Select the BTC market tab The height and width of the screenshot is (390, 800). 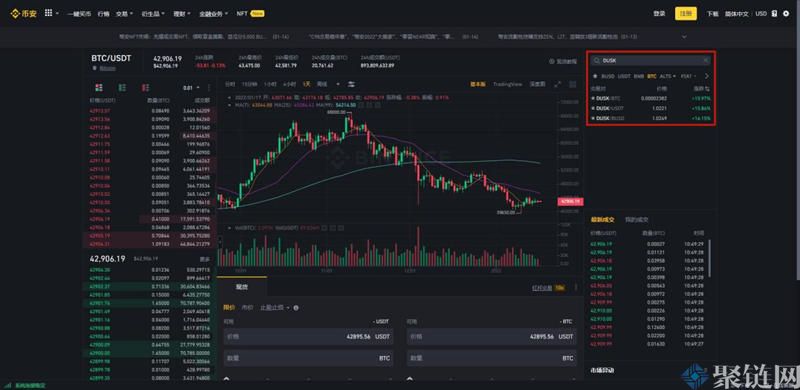[x=652, y=76]
